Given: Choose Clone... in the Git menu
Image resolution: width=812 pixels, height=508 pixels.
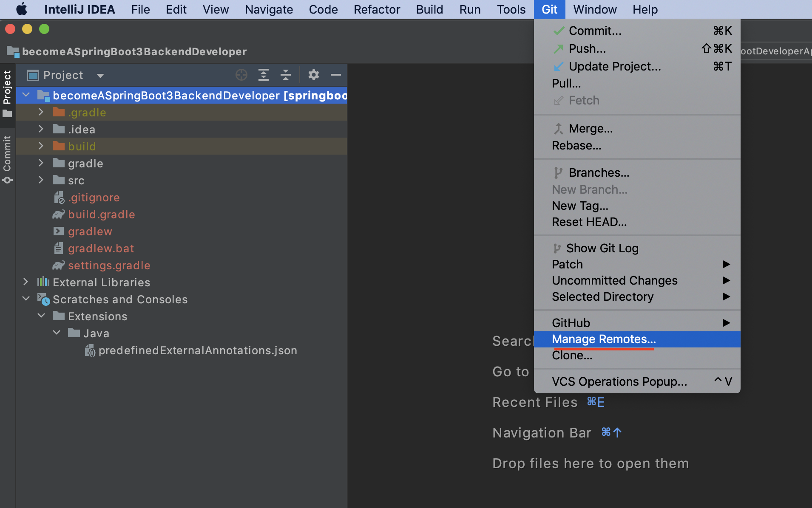Looking at the screenshot, I should click(x=637, y=355).
